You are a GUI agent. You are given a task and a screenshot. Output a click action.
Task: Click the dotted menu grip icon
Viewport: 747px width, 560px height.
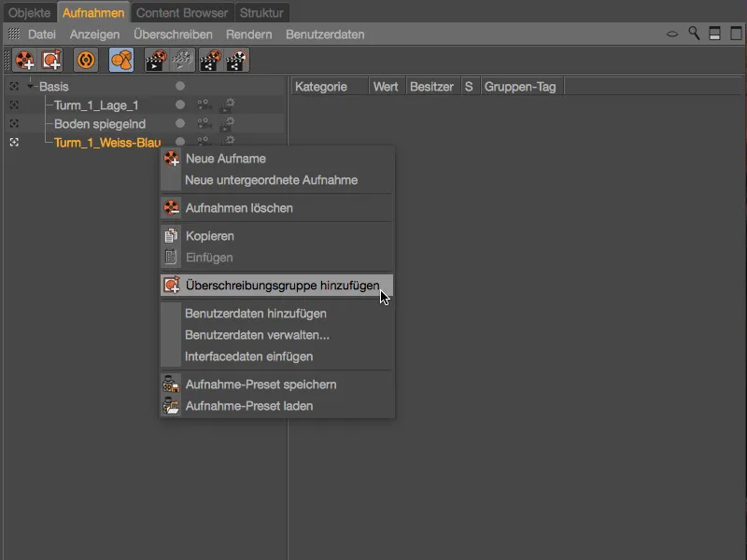point(14,35)
